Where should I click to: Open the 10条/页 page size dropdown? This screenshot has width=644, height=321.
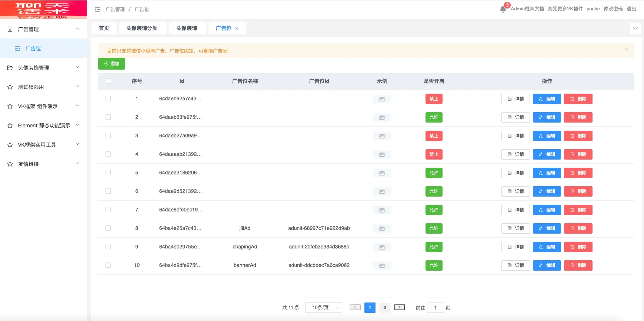pos(323,308)
